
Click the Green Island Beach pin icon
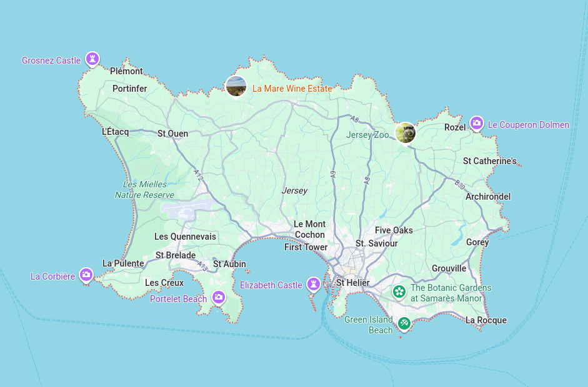tap(404, 323)
